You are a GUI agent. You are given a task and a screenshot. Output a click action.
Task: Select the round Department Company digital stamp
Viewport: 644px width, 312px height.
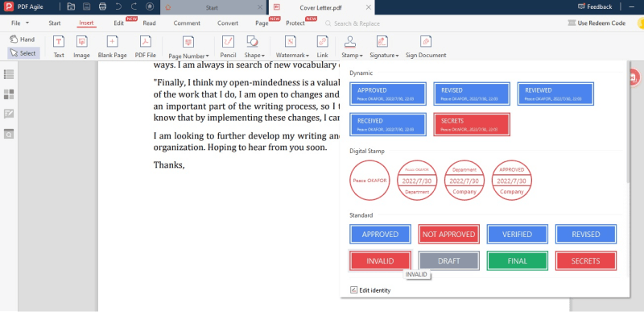(x=464, y=181)
